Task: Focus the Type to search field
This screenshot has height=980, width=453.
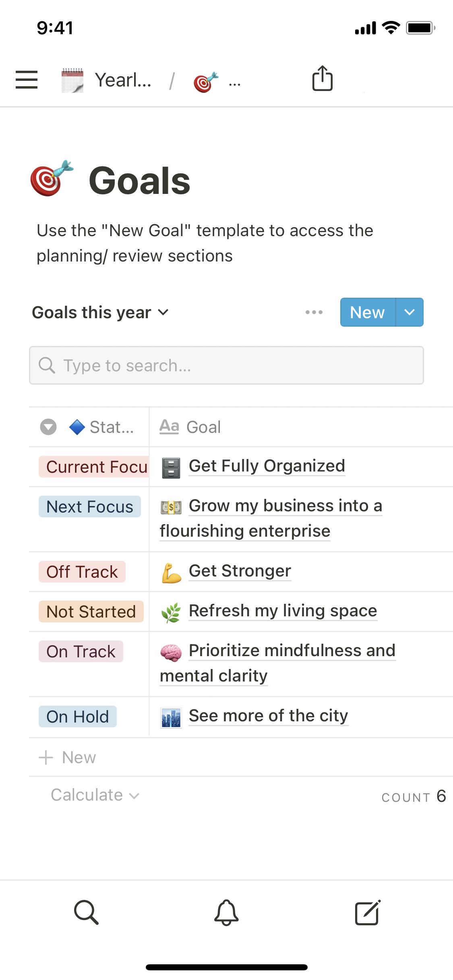Action: coord(226,365)
